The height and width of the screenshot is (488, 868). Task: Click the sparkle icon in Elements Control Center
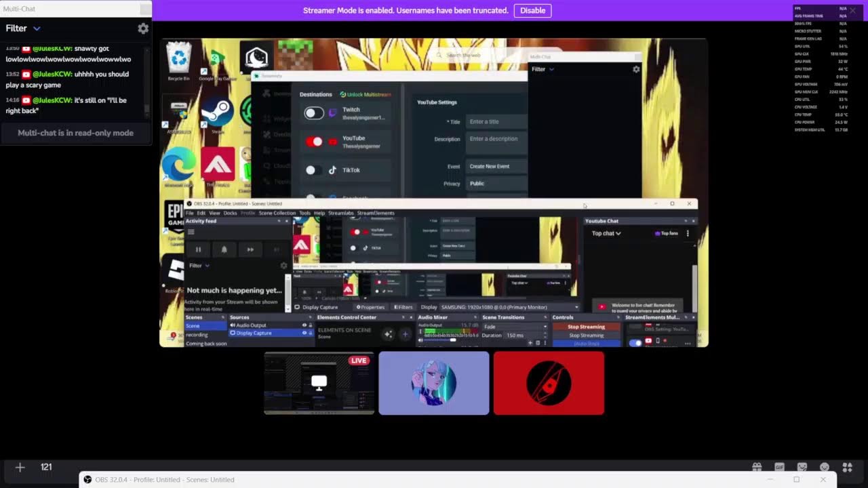click(388, 333)
